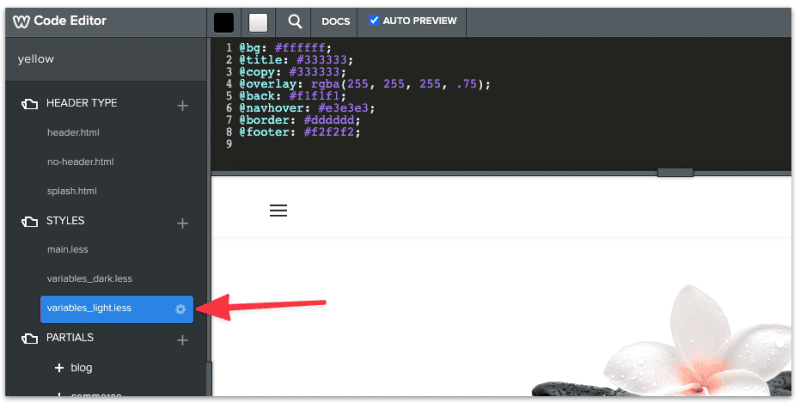The height and width of the screenshot is (404, 800).
Task: Add a new file to Styles
Action: [x=182, y=223]
